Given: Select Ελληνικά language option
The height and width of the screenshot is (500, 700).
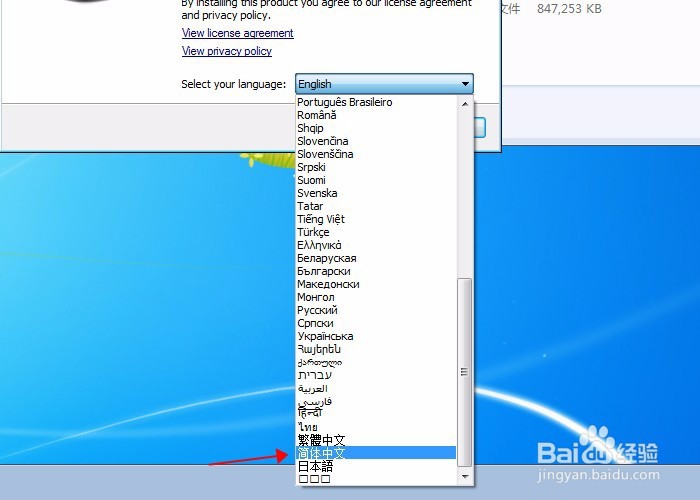Looking at the screenshot, I should pyautogui.click(x=376, y=245).
